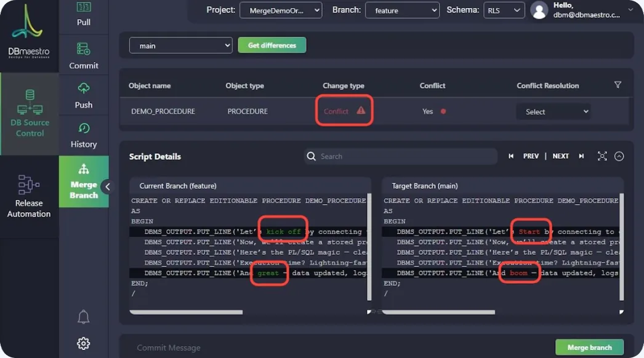Focus the script Search field

(400, 156)
